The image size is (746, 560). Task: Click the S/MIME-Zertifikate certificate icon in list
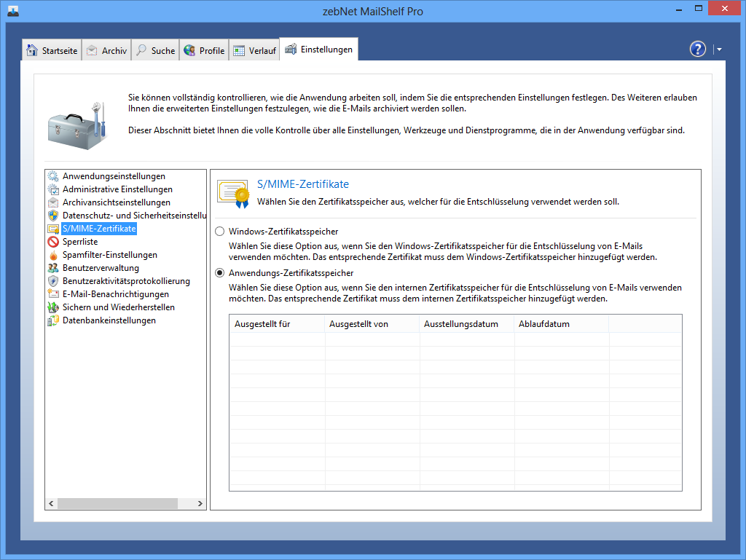pyautogui.click(x=53, y=229)
